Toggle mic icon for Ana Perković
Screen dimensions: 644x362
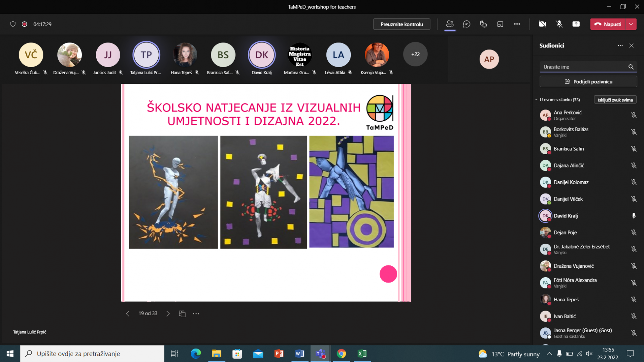633,115
